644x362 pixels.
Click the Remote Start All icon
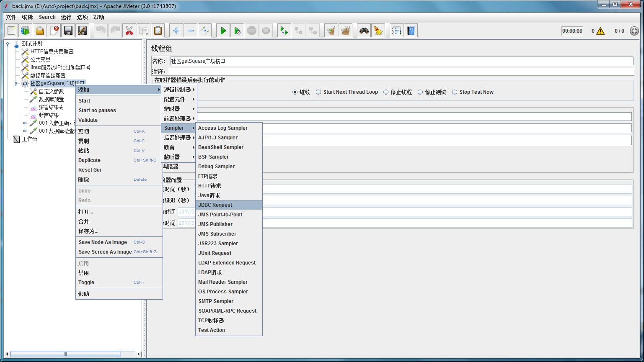(x=284, y=31)
